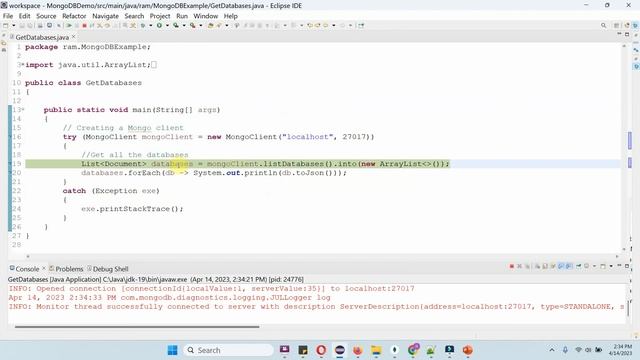
Task: Click the green Run button in toolbar
Action: (159, 25)
